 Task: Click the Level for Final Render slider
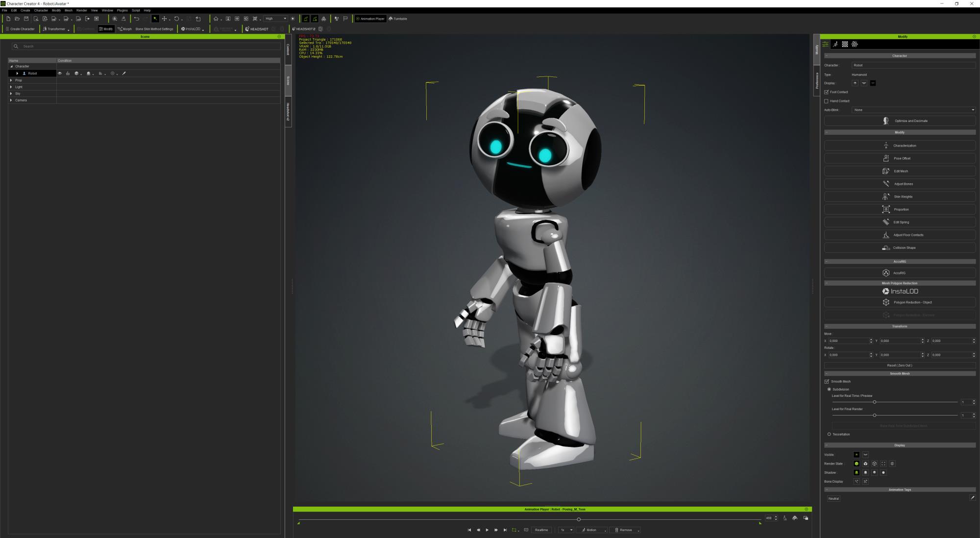click(x=895, y=415)
